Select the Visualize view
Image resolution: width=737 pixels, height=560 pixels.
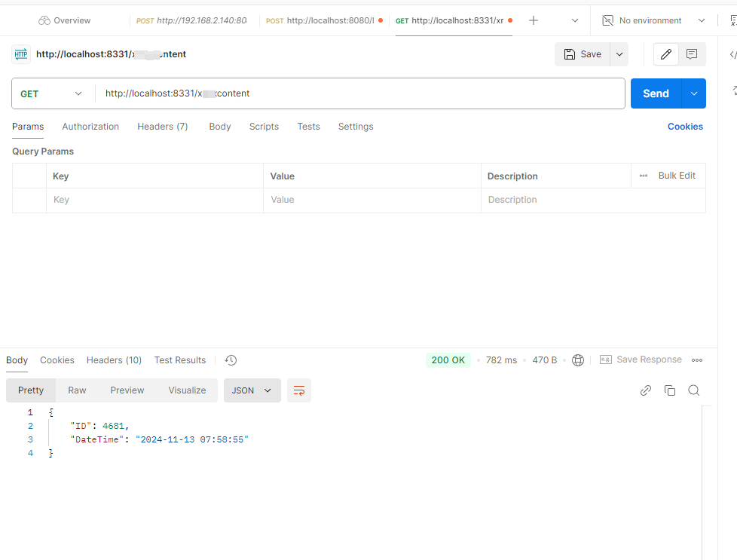(187, 390)
